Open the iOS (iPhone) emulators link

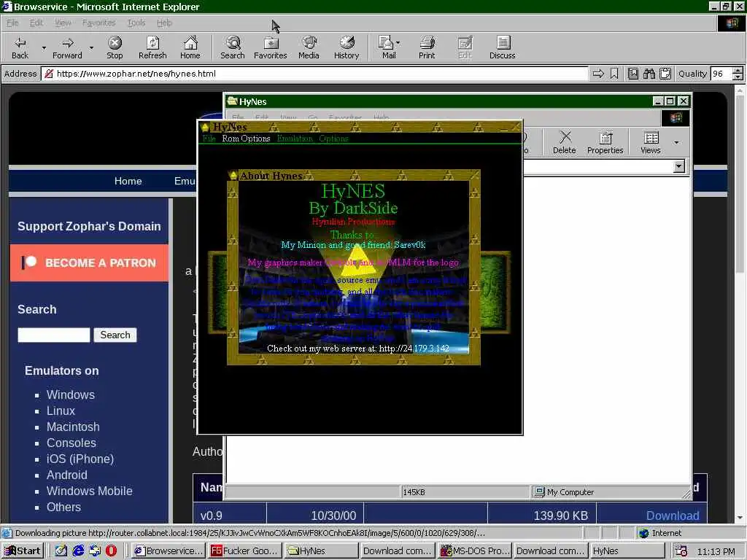[x=80, y=459]
